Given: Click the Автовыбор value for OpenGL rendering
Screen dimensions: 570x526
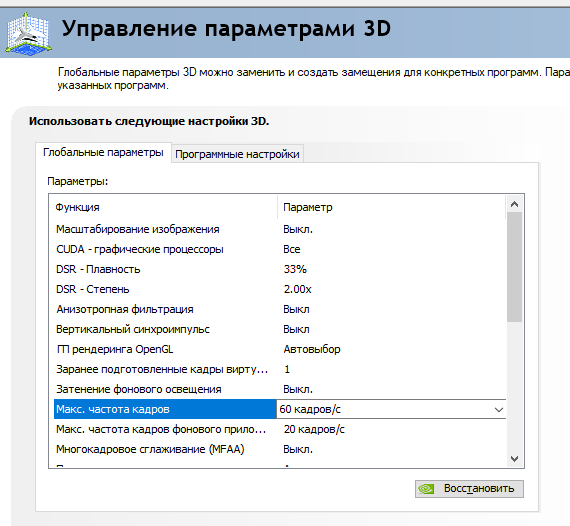Looking at the screenshot, I should click(x=312, y=349).
